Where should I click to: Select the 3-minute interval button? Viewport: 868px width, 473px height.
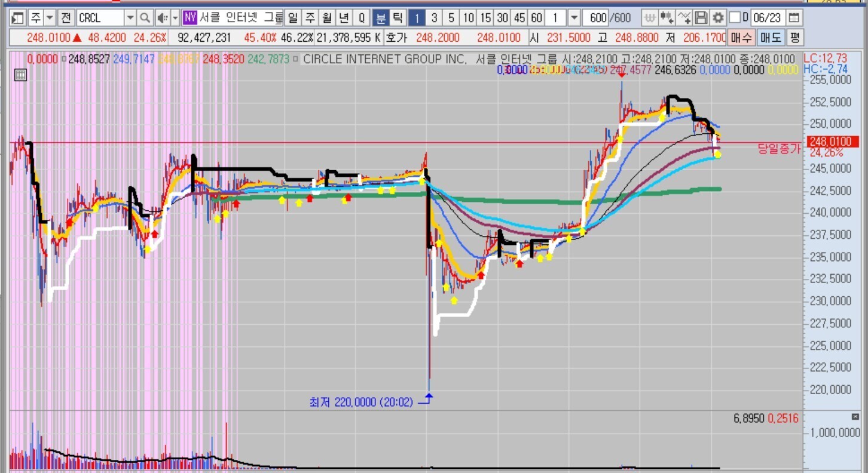coord(434,17)
